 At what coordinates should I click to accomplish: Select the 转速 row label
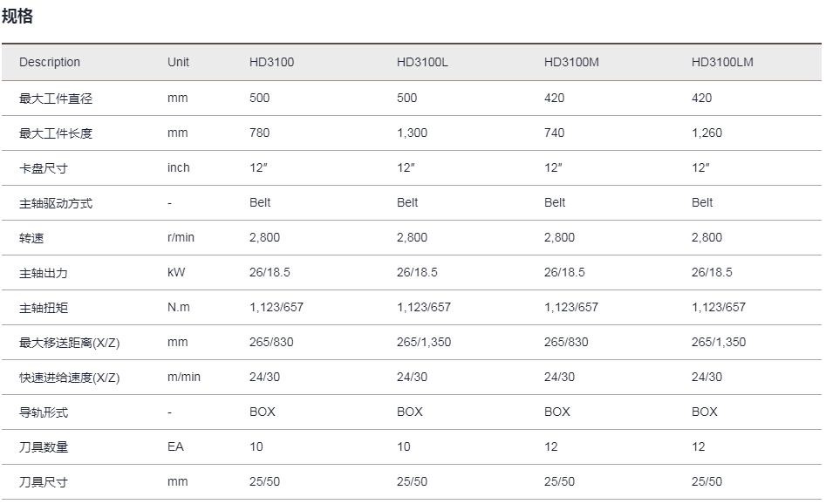31,238
